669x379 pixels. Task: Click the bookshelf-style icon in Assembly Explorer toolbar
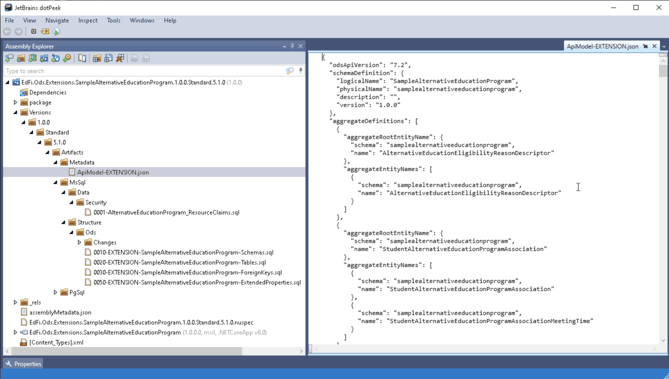click(32, 58)
